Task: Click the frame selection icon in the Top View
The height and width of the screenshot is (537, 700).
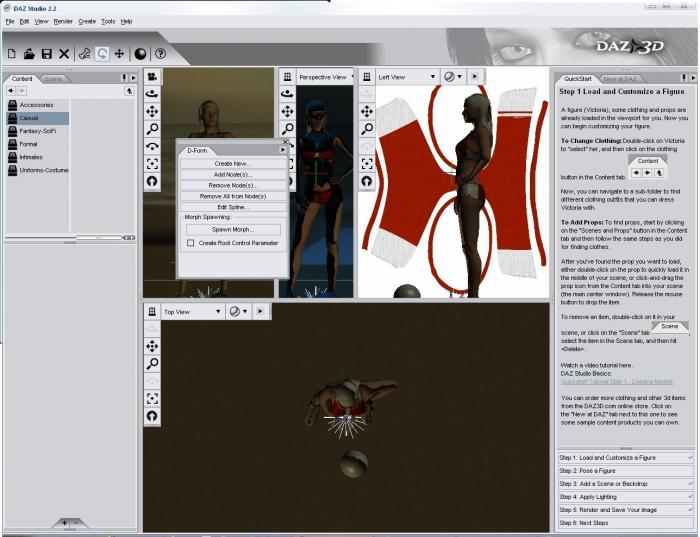Action: [x=152, y=399]
